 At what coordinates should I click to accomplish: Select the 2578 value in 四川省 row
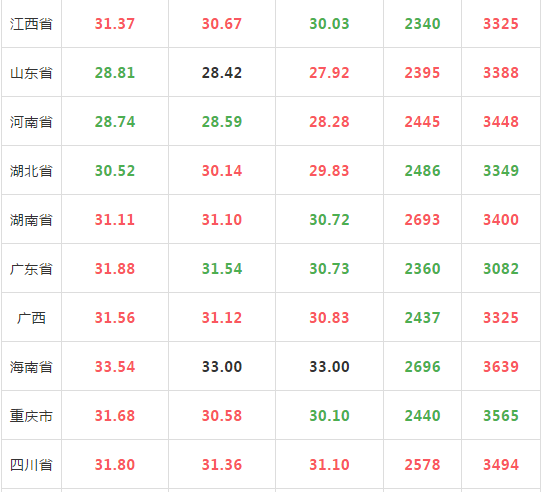(x=422, y=465)
